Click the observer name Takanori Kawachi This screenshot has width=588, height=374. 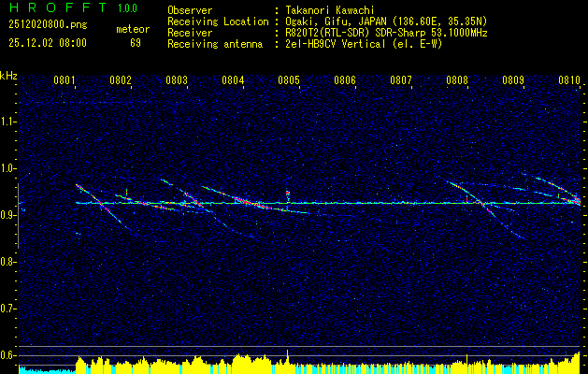332,10
